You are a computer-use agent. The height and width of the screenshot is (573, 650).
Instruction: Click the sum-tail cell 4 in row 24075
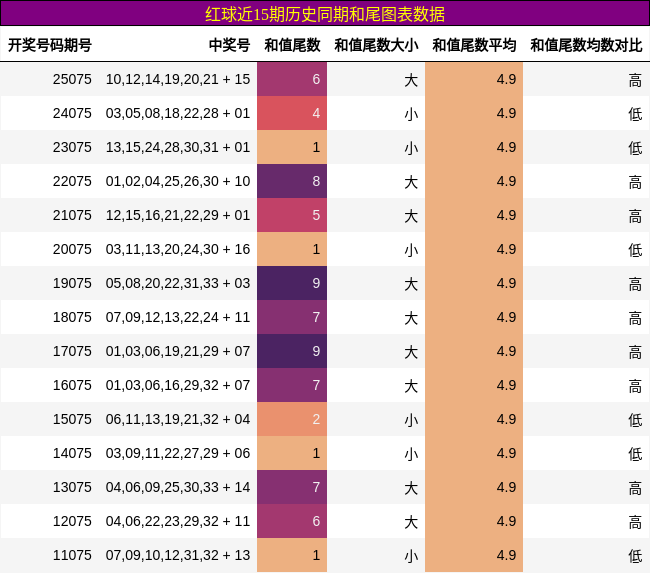tap(292, 113)
